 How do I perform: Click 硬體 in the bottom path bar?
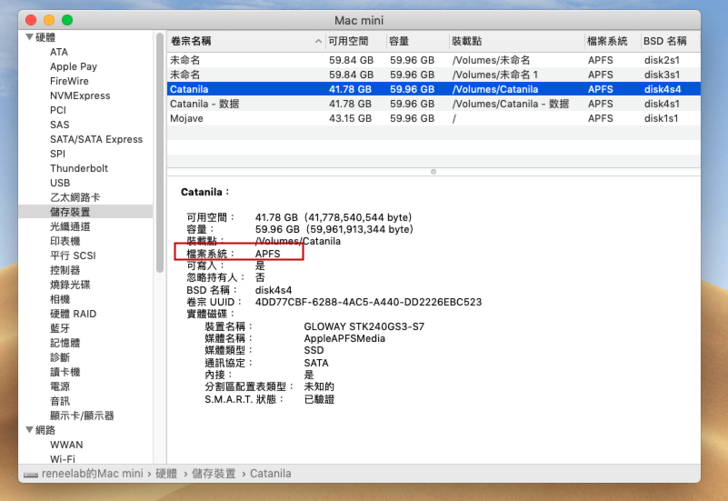coord(166,474)
